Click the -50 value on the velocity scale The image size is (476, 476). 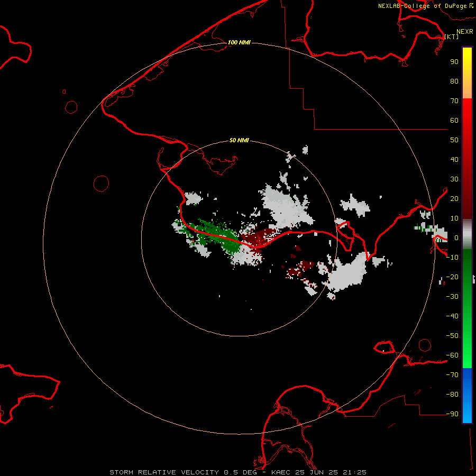click(452, 336)
